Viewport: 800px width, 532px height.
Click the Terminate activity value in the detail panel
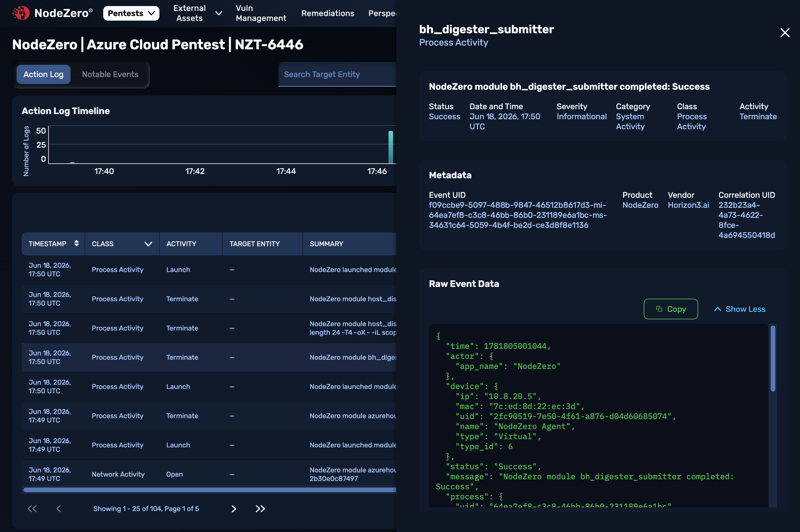(x=758, y=117)
